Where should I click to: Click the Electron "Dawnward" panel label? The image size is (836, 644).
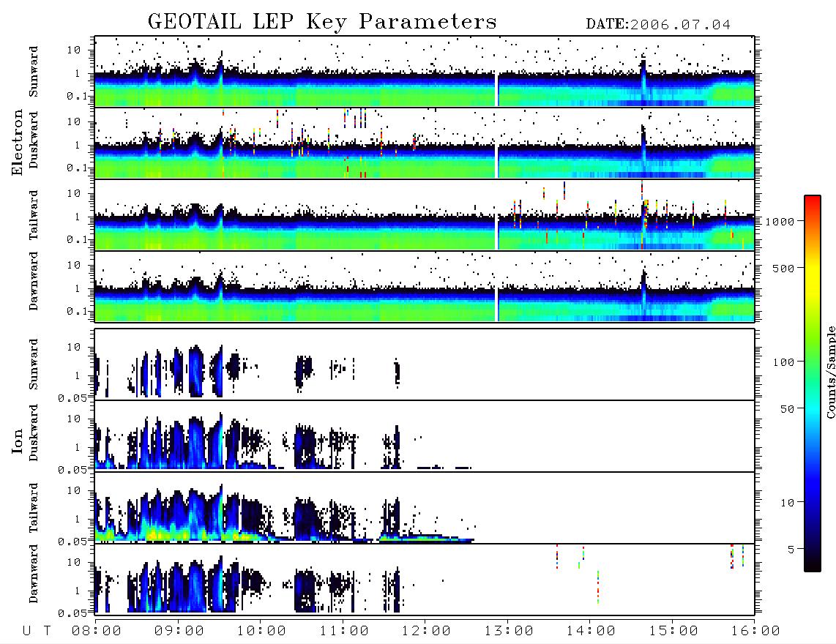pos(34,281)
